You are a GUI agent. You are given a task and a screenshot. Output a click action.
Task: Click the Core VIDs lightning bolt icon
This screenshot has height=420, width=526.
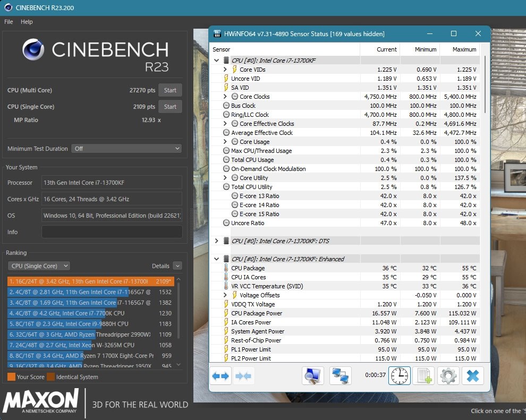[x=234, y=70]
